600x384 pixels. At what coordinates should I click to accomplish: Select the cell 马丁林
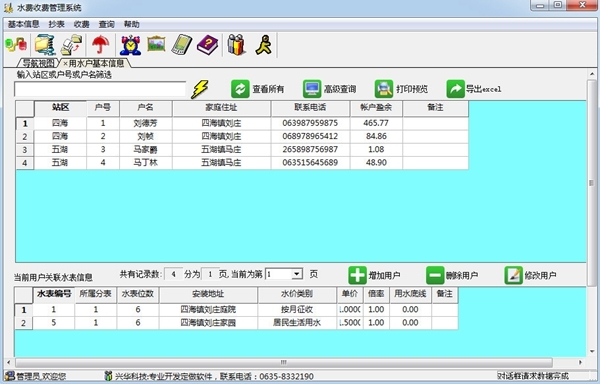point(146,163)
